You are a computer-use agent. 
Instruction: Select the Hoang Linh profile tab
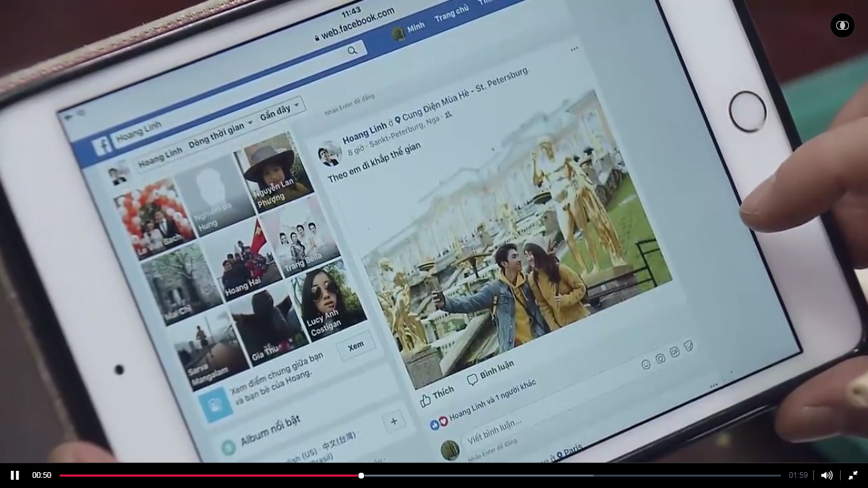click(160, 157)
